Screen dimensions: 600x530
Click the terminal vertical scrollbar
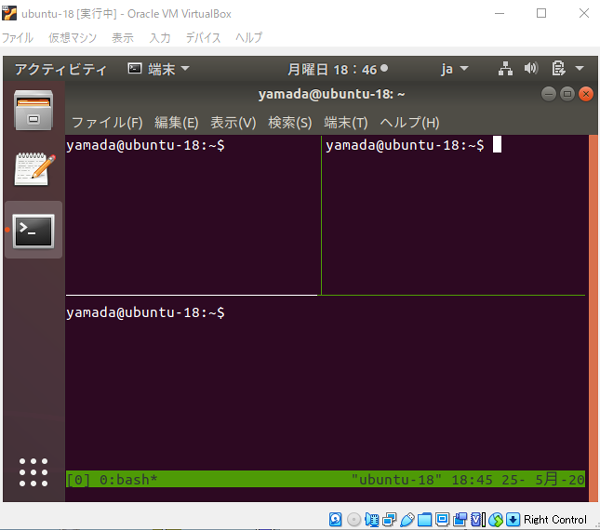[593, 318]
